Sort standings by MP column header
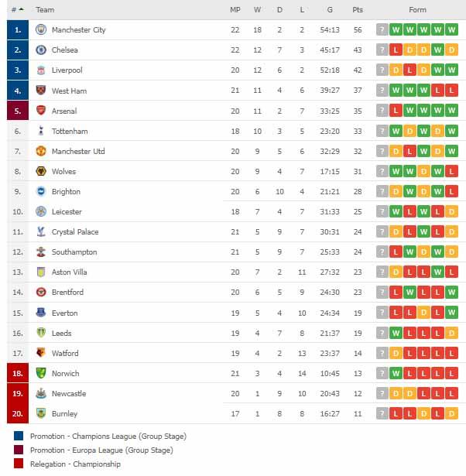 [x=235, y=10]
